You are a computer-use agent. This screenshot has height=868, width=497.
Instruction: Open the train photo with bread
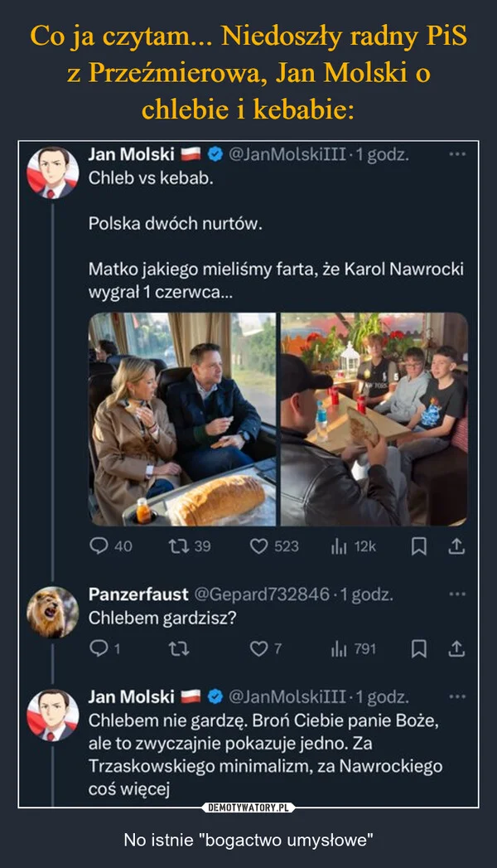pyautogui.click(x=182, y=419)
